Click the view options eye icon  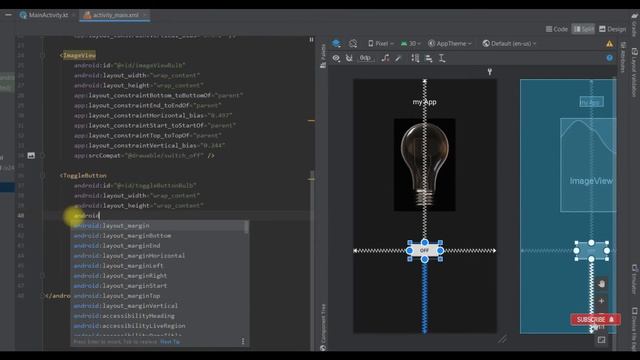pos(336,58)
